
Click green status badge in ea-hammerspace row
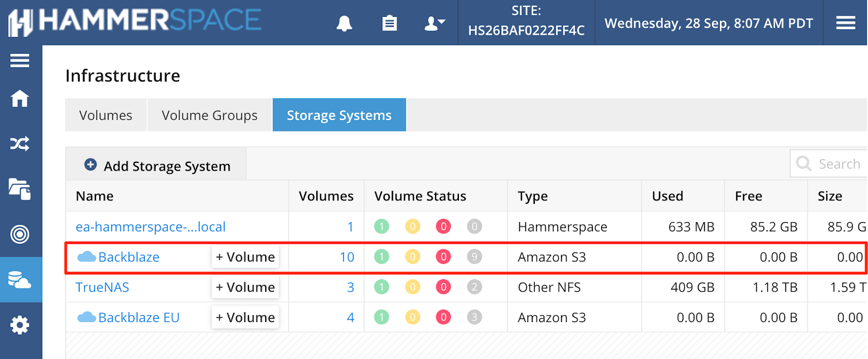point(381,226)
